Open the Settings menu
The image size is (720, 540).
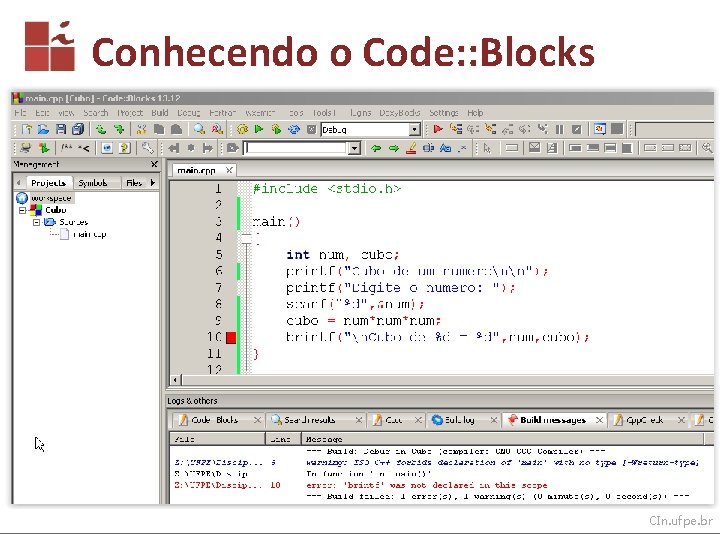[444, 113]
